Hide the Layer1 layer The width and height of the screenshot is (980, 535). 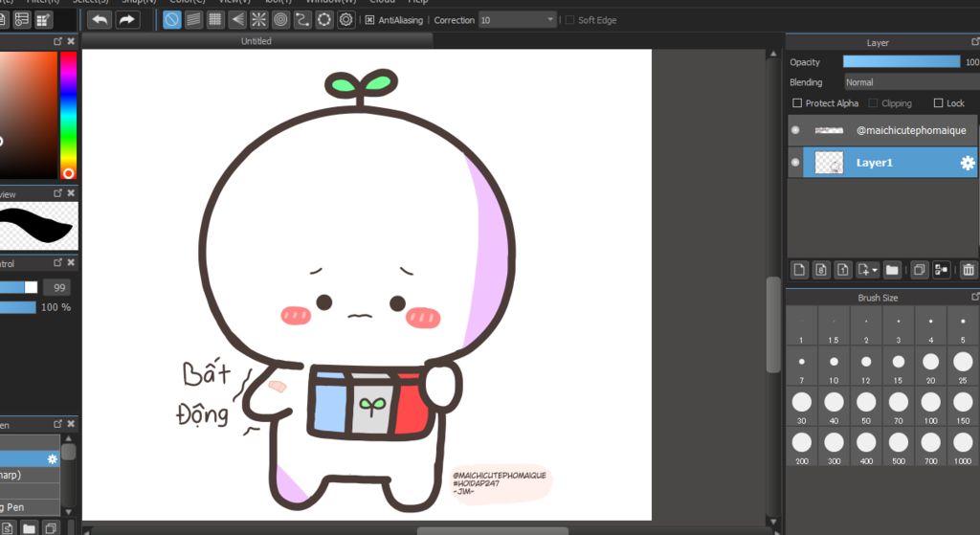point(795,163)
